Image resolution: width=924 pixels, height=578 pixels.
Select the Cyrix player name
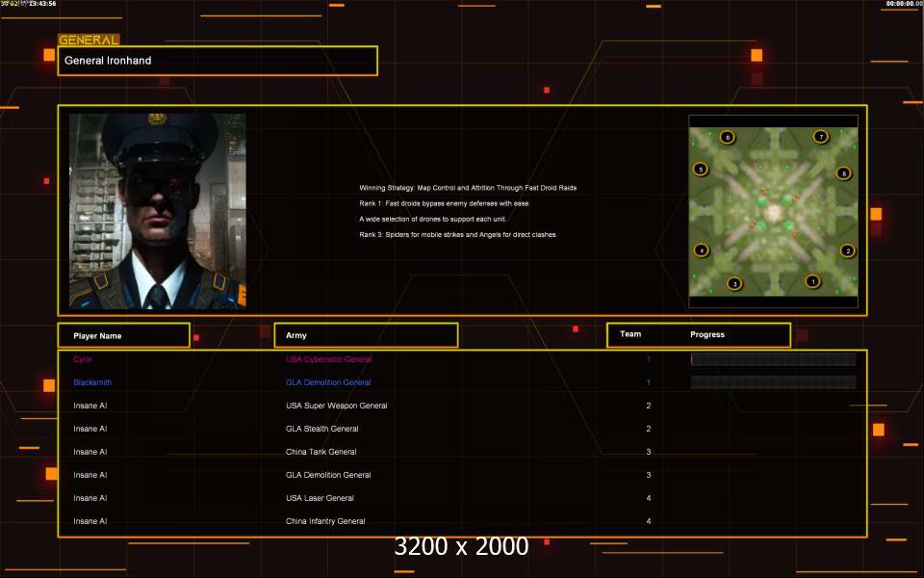[80, 359]
